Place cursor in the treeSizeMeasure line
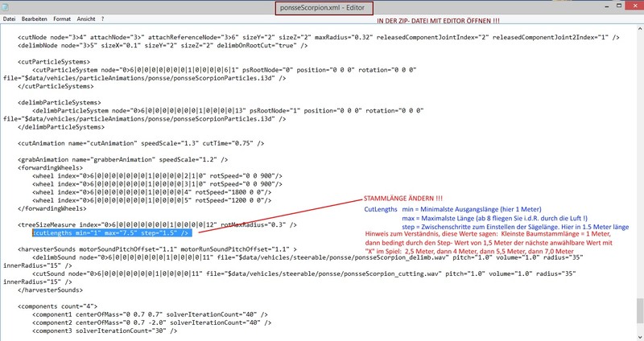Screen dimensions: 644x341 (x=161, y=224)
